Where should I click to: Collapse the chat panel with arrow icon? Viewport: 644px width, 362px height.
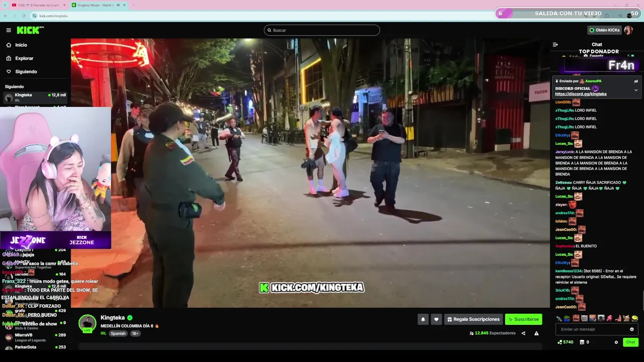[x=555, y=44]
